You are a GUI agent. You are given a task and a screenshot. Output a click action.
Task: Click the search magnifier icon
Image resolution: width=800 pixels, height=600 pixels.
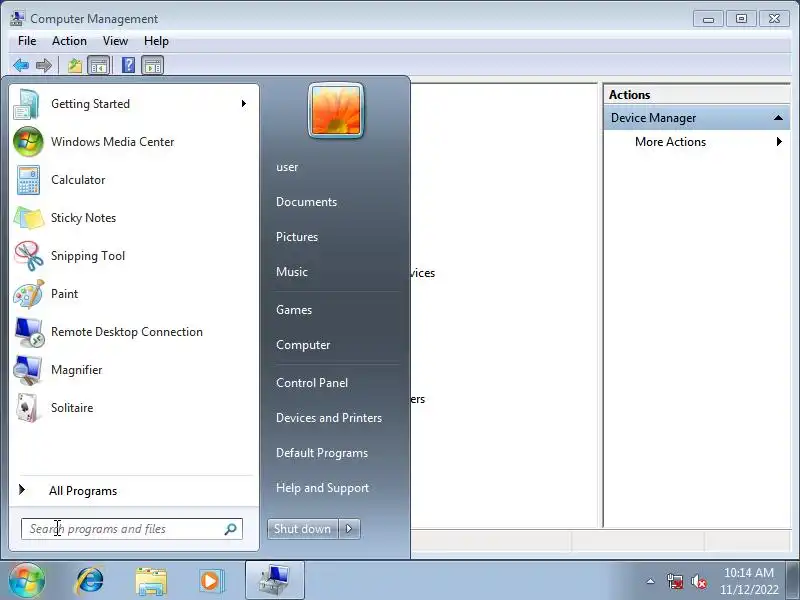coord(231,529)
